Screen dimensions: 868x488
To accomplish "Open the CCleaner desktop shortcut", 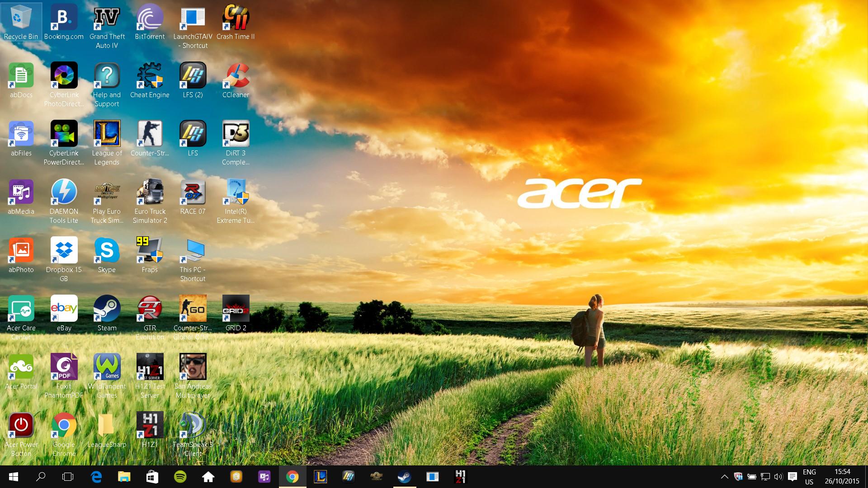I will pyautogui.click(x=236, y=80).
